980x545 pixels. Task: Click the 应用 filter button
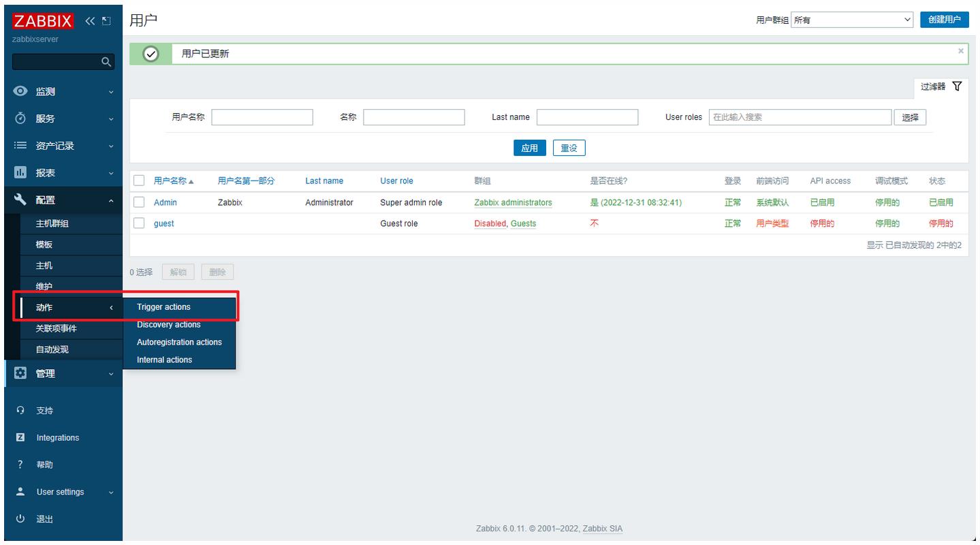529,148
